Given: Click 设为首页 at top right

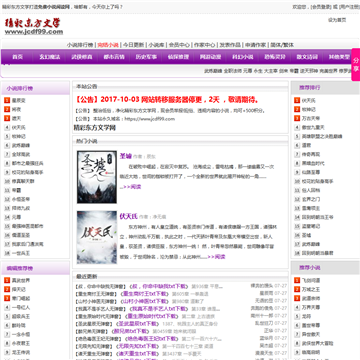Looking at the screenshot, I should (x=337, y=20).
